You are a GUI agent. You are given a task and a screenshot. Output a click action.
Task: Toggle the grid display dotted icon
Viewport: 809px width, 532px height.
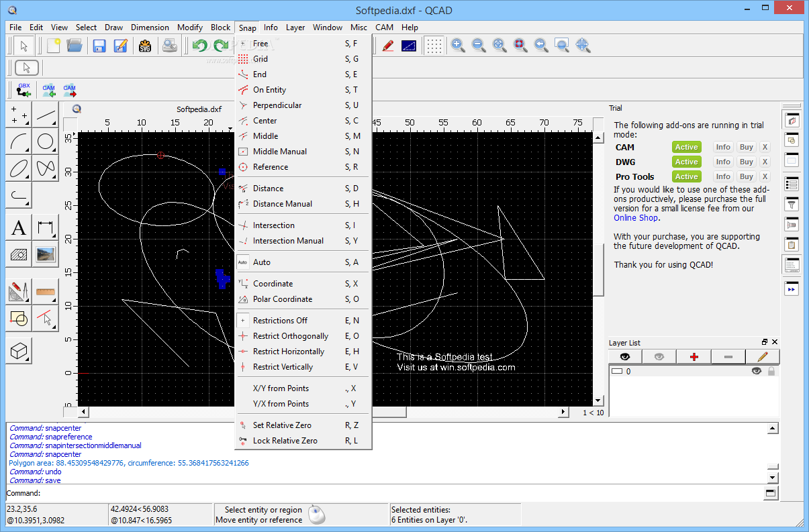[434, 46]
